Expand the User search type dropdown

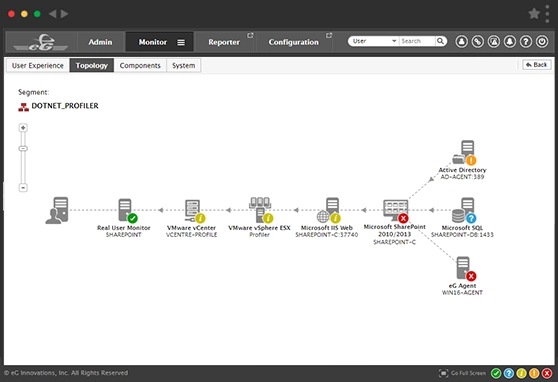click(374, 41)
